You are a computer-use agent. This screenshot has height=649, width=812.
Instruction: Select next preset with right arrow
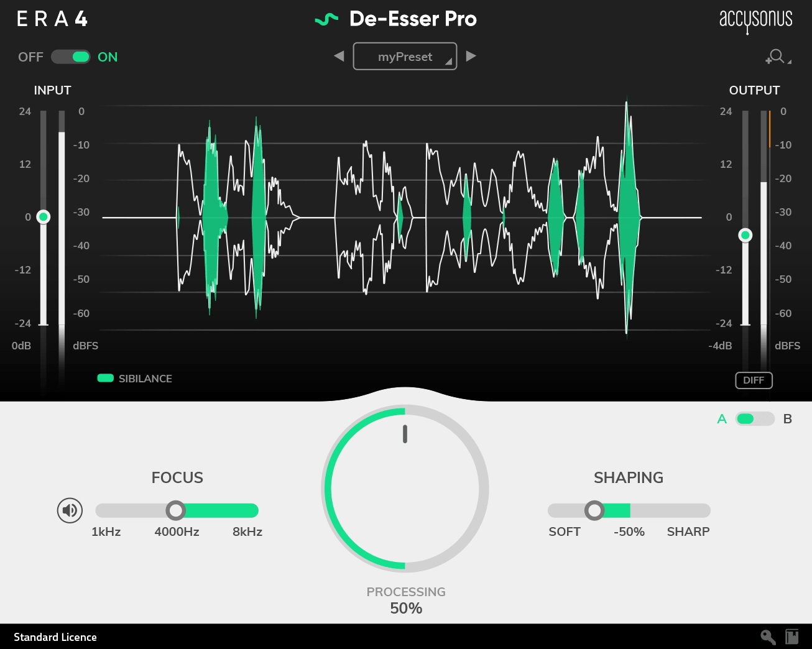pyautogui.click(x=471, y=56)
